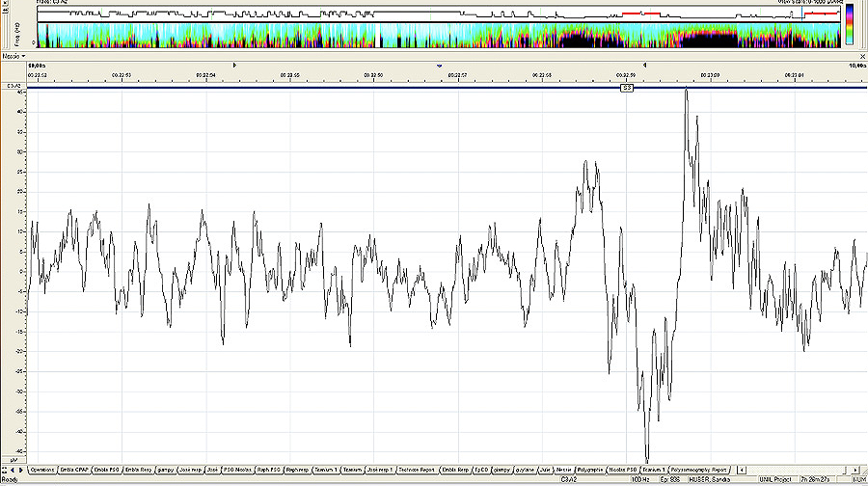Click the tab scroll-right arrow
The height and width of the screenshot is (486, 868).
19,470
